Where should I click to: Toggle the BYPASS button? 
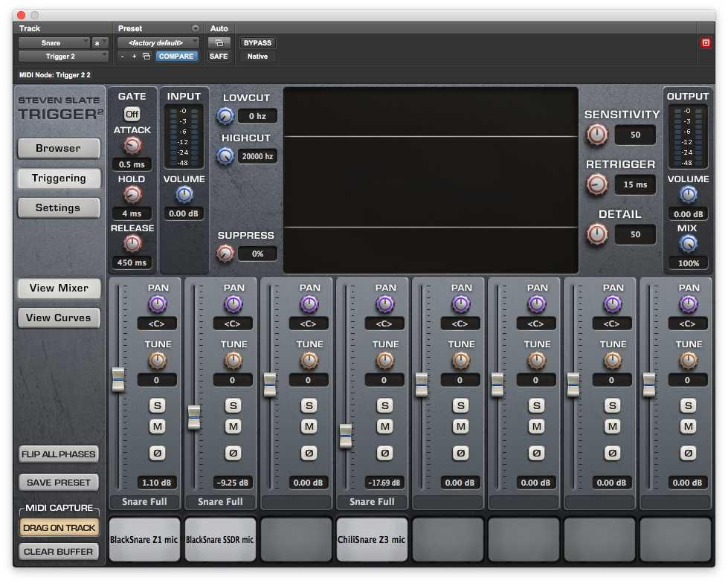tap(258, 43)
